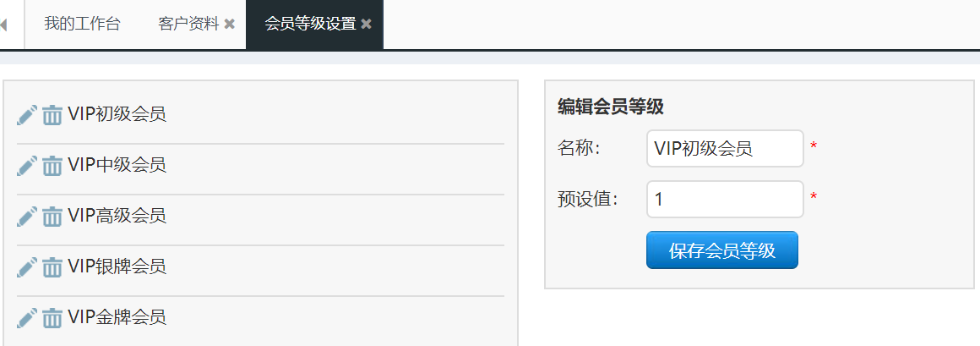The height and width of the screenshot is (346, 980).
Task: Delete VIP初级会员 using trash icon
Action: point(52,115)
